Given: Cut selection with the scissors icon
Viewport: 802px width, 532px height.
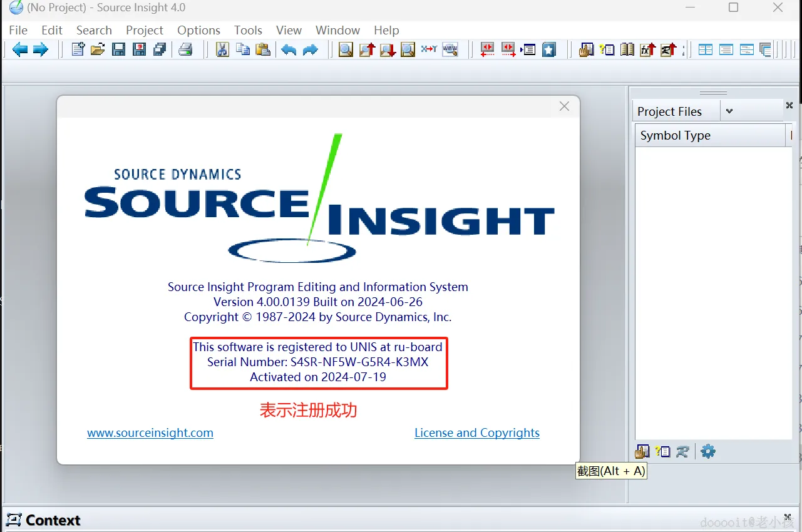Looking at the screenshot, I should [x=222, y=49].
